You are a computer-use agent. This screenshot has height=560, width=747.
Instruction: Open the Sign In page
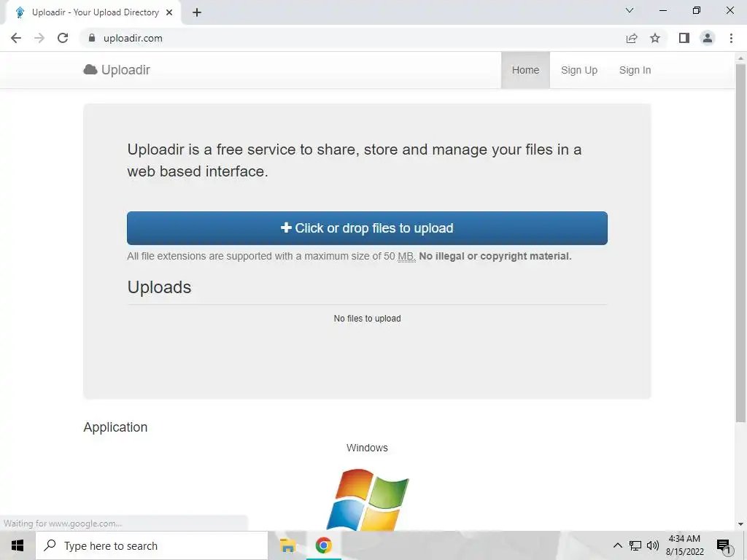(x=635, y=70)
